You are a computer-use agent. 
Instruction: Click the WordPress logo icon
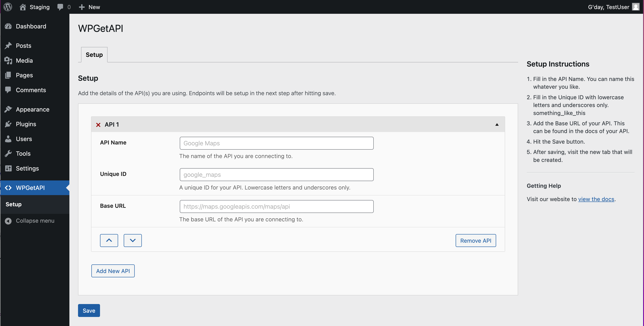(x=8, y=7)
